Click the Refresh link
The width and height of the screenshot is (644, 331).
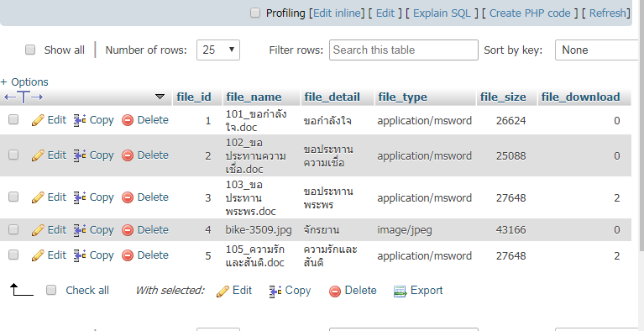point(607,13)
